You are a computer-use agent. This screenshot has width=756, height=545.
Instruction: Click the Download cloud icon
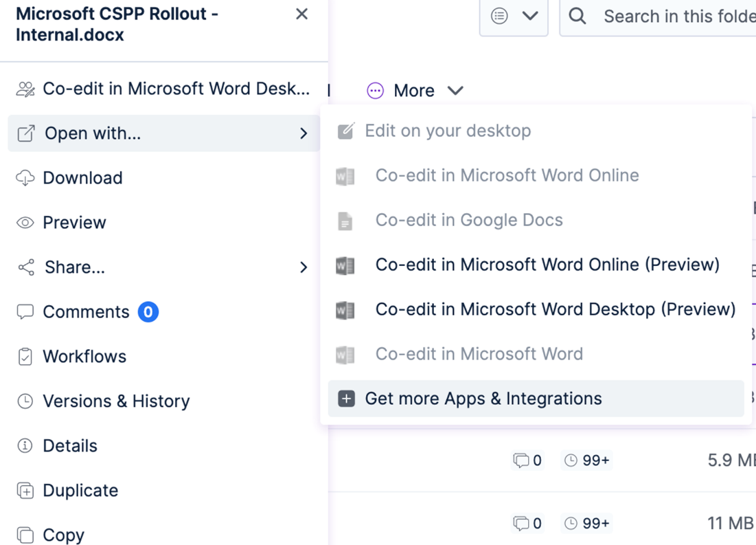[x=25, y=178]
